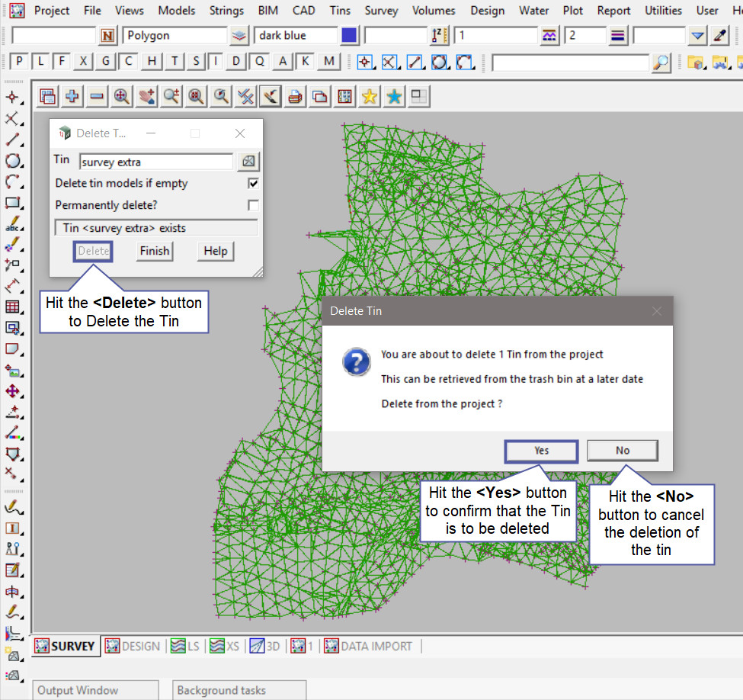743x700 pixels.
Task: Click the add-to-view plus icon
Action: click(72, 96)
